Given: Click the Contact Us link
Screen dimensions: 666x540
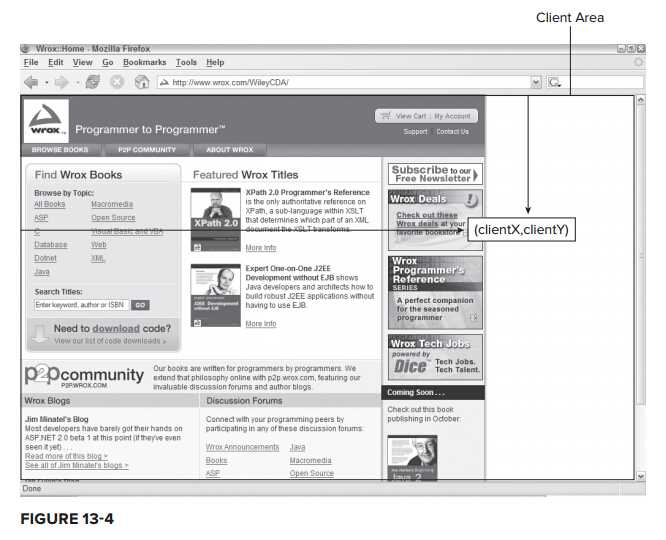Looking at the screenshot, I should (452, 132).
